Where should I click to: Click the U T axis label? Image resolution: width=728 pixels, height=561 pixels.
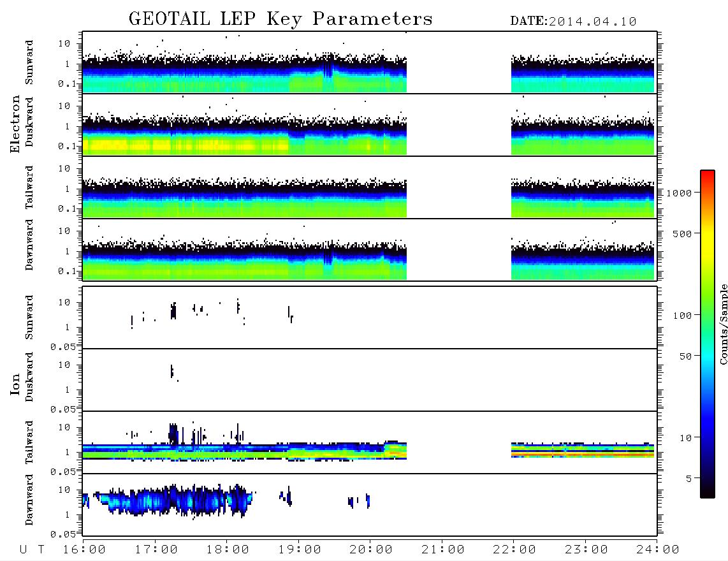(32, 550)
